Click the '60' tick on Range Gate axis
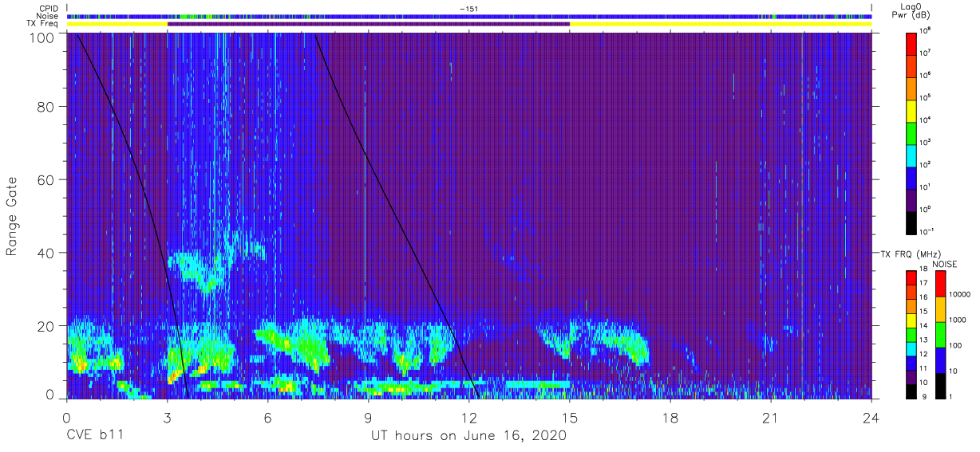 (x=46, y=180)
